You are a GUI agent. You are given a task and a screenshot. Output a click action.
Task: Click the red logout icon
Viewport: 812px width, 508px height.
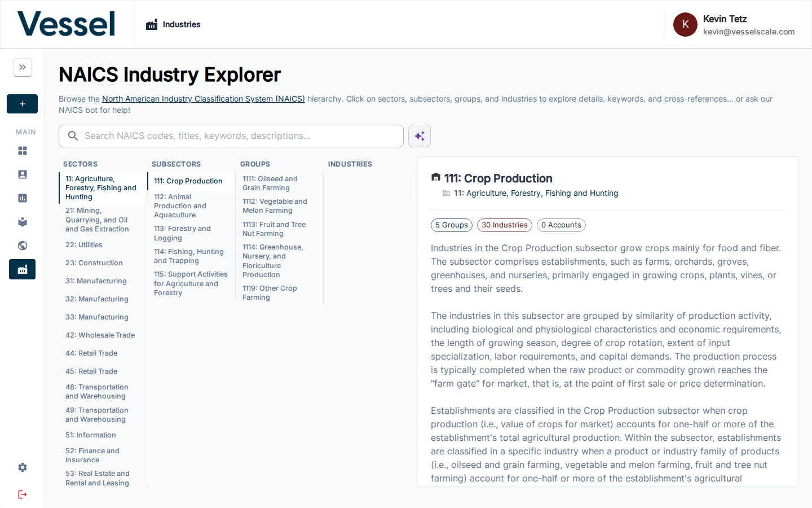[23, 494]
